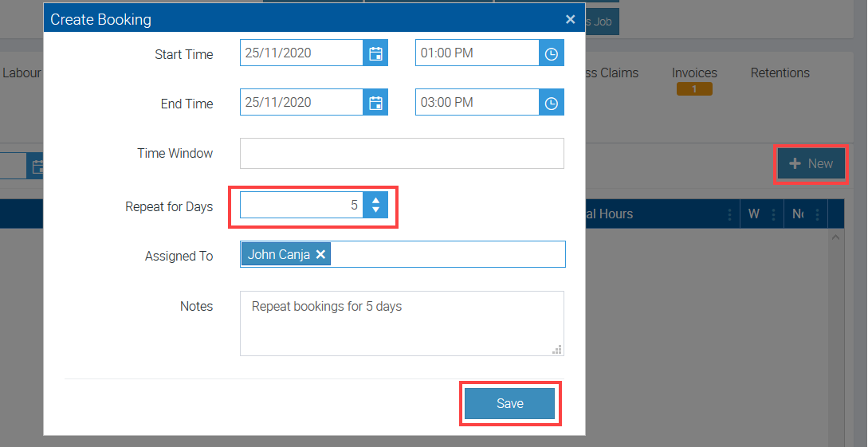Open the Start Time clock picker

pos(552,54)
